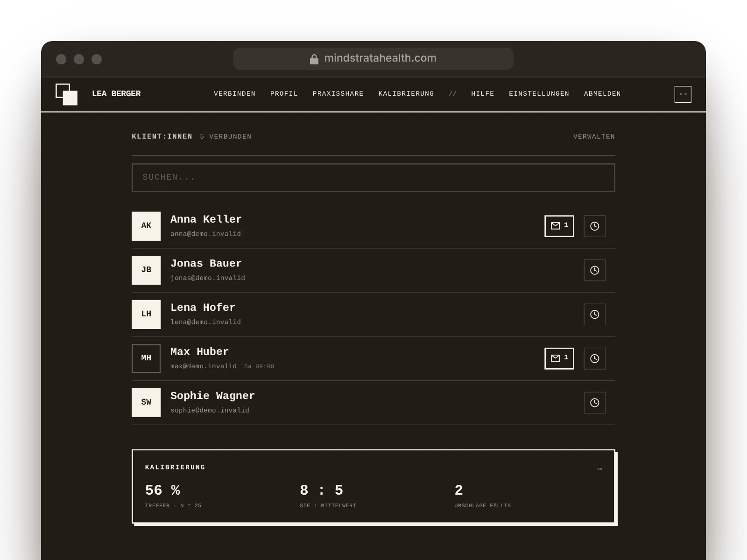Open the Praxisshare menu item

click(338, 94)
